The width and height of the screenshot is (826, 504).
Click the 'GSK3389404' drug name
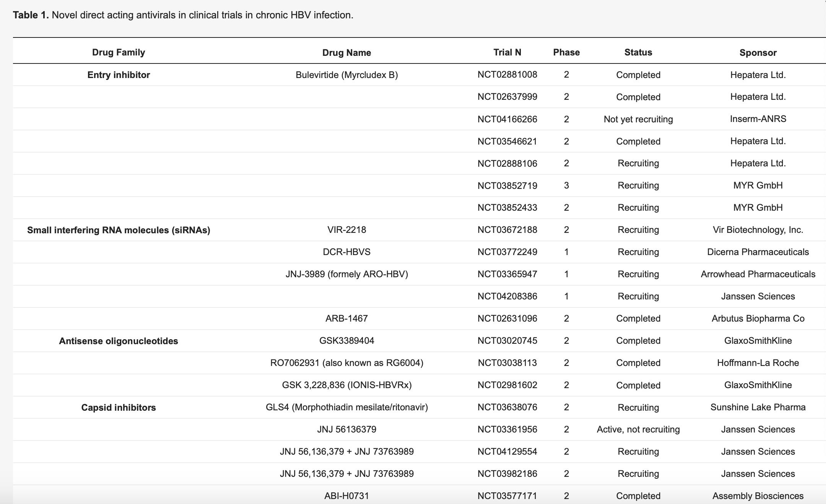coord(346,341)
